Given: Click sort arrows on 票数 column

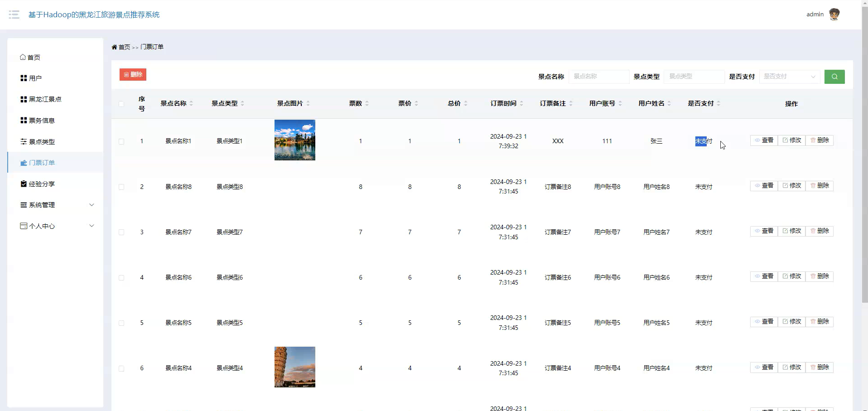Looking at the screenshot, I should (367, 104).
